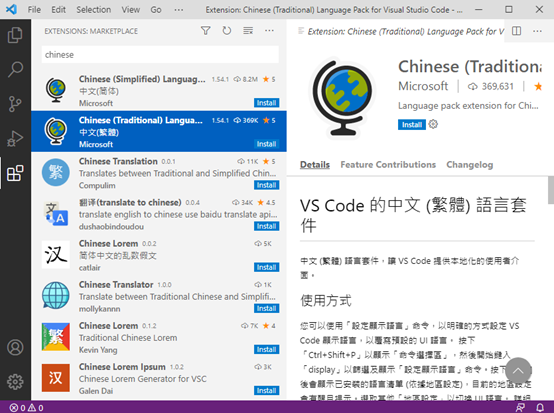The height and width of the screenshot is (413, 554).
Task: Filter extensions with the funnel icon
Action: coord(206,31)
